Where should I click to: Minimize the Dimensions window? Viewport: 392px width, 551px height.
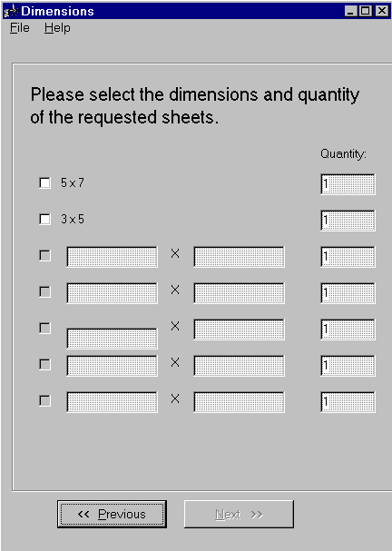click(351, 11)
